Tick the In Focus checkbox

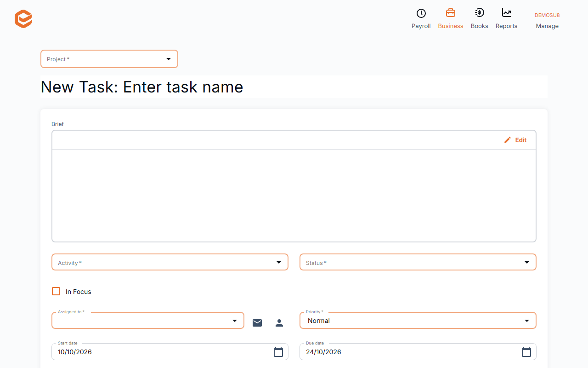pyautogui.click(x=56, y=291)
